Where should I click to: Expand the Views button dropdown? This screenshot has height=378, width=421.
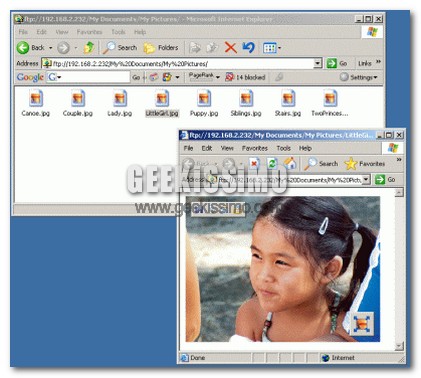tap(279, 48)
